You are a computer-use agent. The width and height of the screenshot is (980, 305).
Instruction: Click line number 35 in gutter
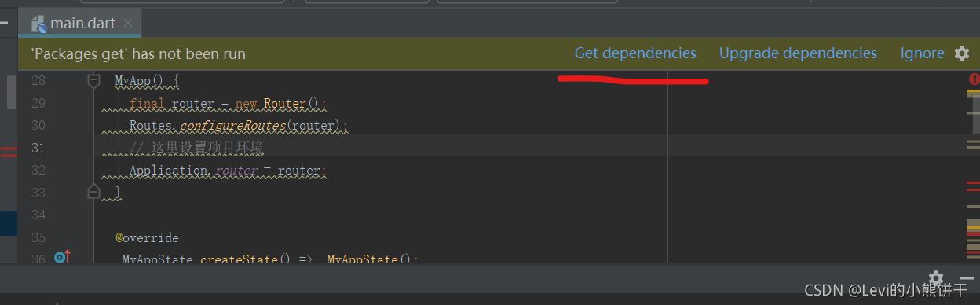(x=38, y=237)
